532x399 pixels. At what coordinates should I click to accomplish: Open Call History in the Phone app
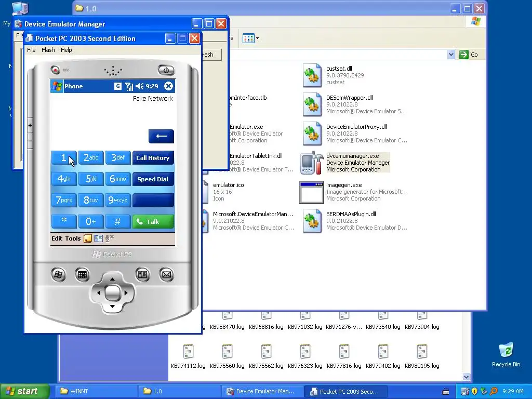(153, 158)
